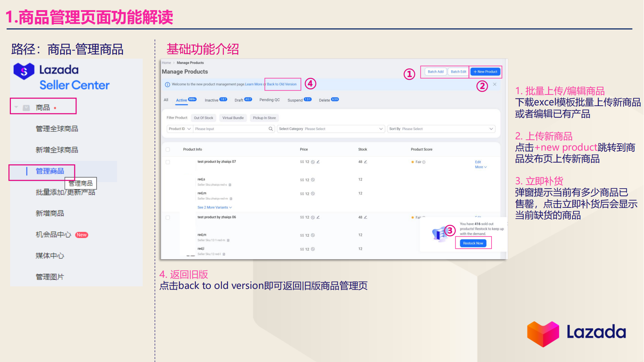Check the checkbox for test product by zhaiqs 06

[x=167, y=218]
